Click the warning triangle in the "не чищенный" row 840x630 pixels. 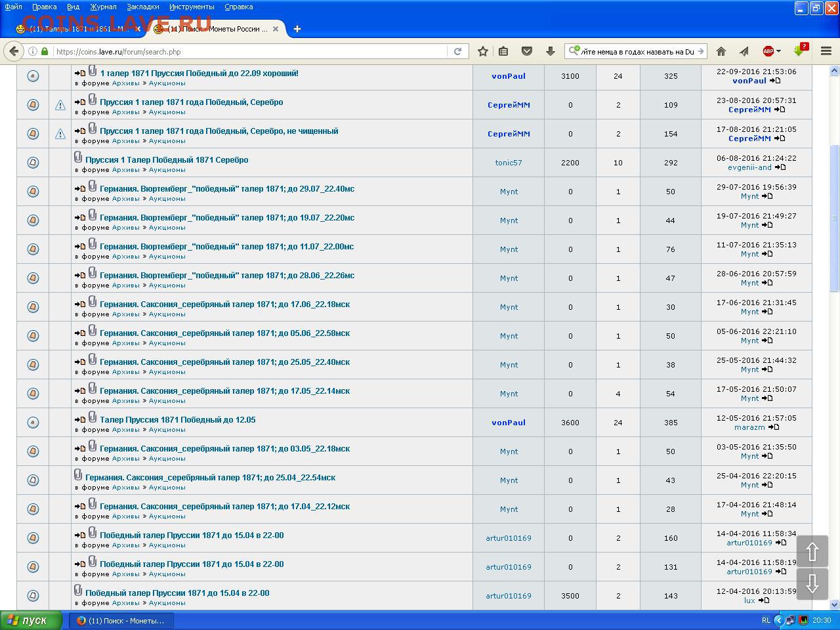(60, 133)
